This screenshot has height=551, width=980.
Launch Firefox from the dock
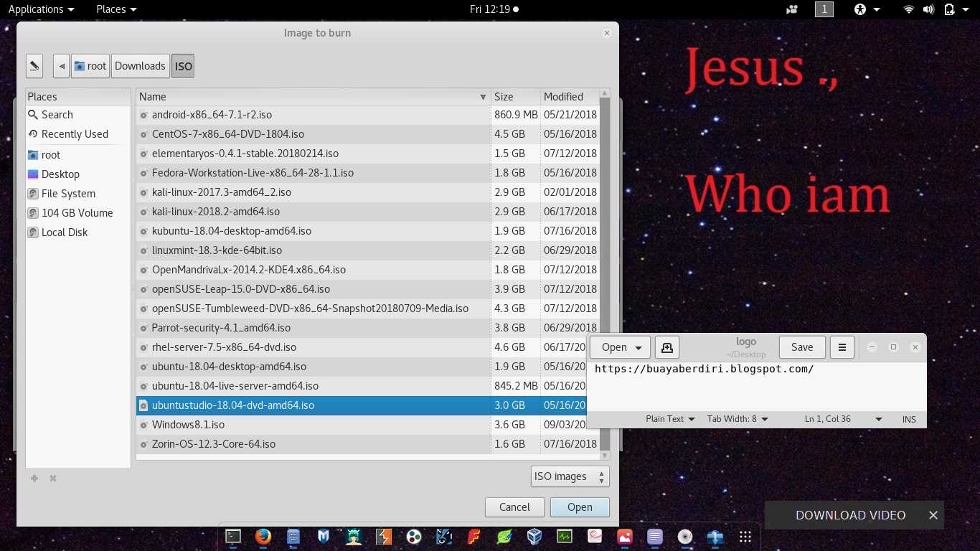click(263, 536)
